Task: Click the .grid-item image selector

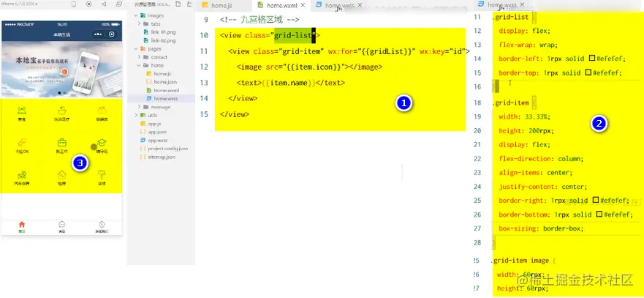Action: [x=520, y=260]
